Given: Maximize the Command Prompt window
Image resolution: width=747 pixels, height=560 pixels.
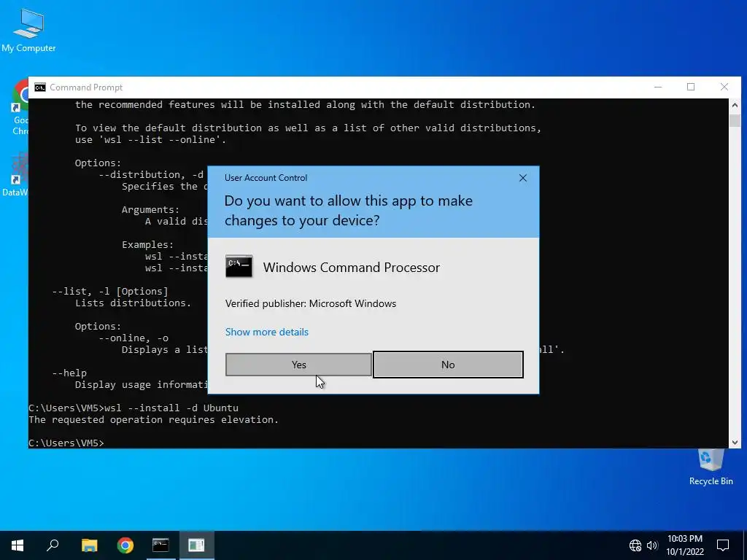Looking at the screenshot, I should click(691, 87).
